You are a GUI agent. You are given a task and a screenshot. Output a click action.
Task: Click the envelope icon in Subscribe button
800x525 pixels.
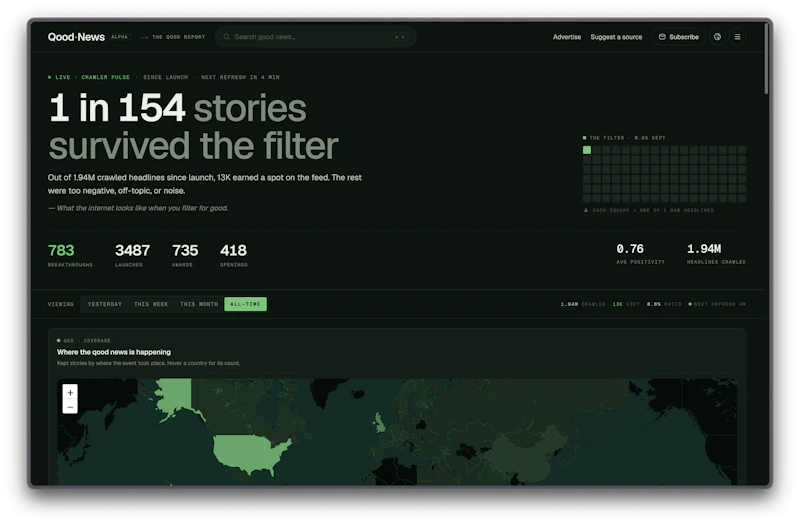click(662, 37)
